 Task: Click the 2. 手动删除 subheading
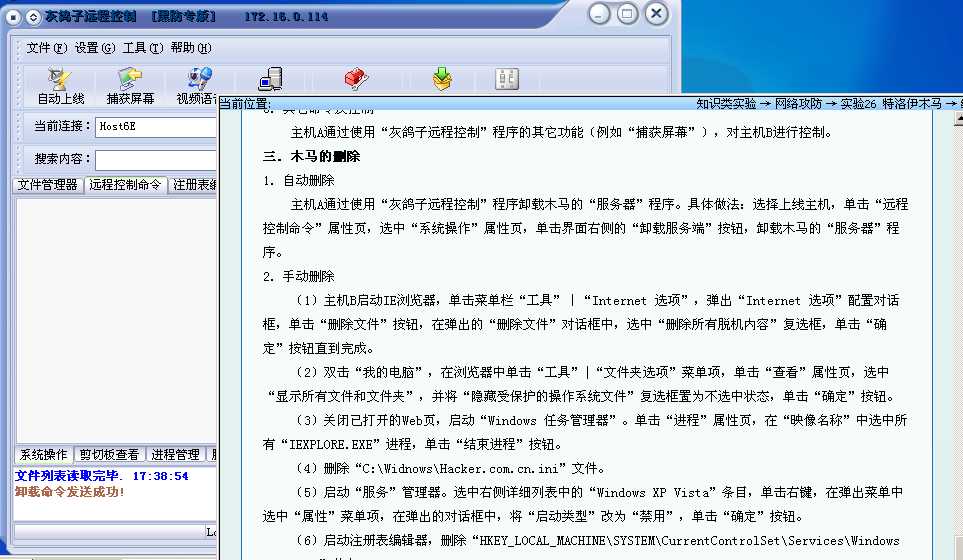pyautogui.click(x=298, y=276)
